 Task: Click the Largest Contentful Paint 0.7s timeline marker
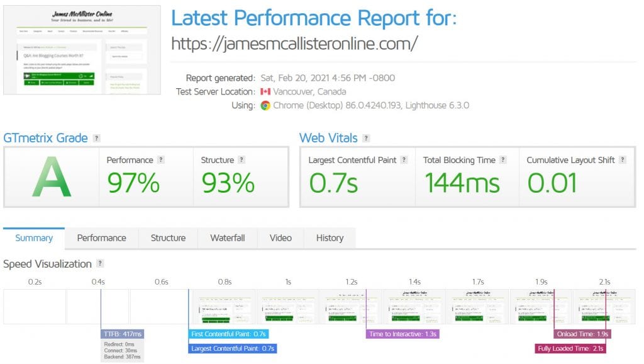(233, 348)
